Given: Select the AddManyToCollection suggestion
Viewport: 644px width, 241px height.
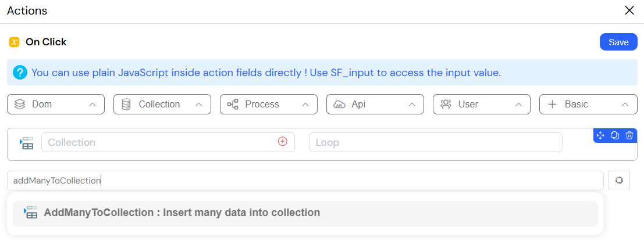Looking at the screenshot, I should 305,213.
